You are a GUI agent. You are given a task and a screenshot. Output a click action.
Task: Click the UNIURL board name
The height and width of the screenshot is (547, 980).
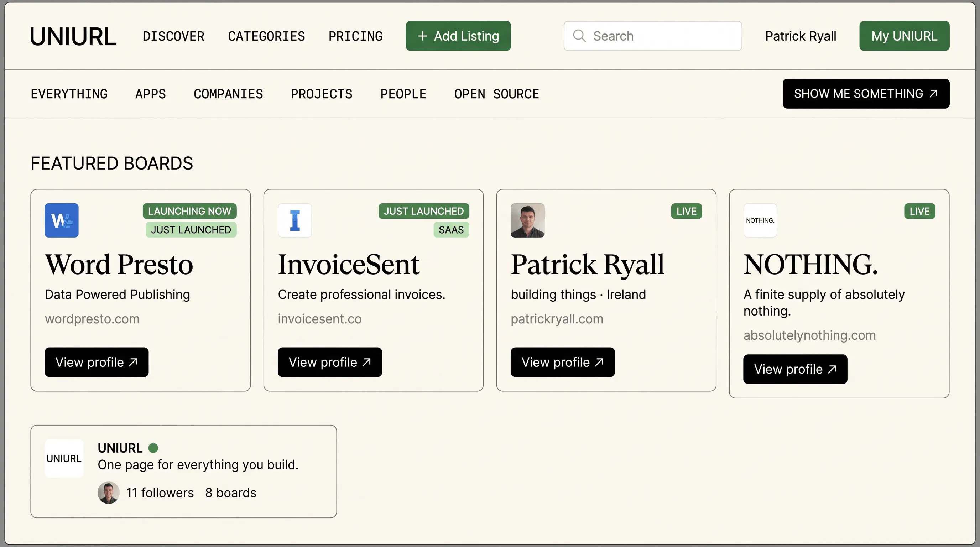[120, 448]
